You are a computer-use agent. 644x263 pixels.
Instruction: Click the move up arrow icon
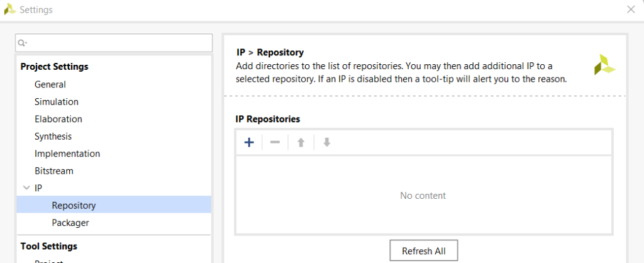click(301, 142)
